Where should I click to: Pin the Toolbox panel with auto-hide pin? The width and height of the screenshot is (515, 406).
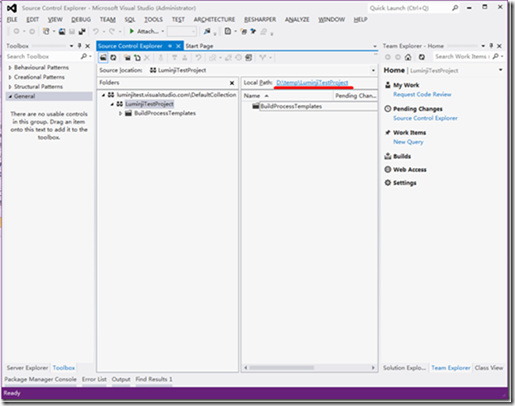click(79, 46)
